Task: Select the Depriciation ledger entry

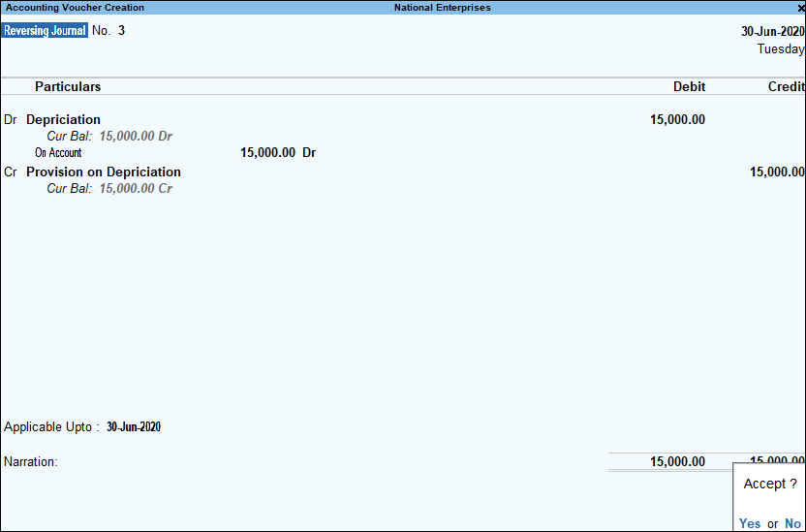Action: (x=63, y=119)
